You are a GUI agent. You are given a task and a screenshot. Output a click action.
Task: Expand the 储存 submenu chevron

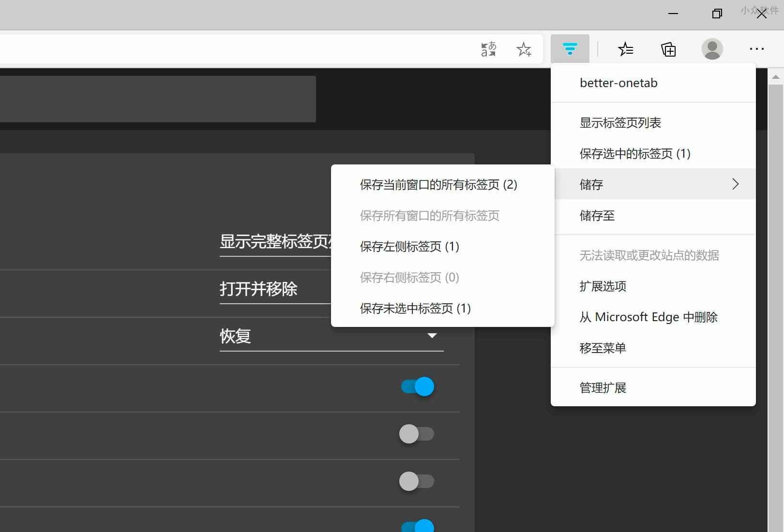[735, 184]
